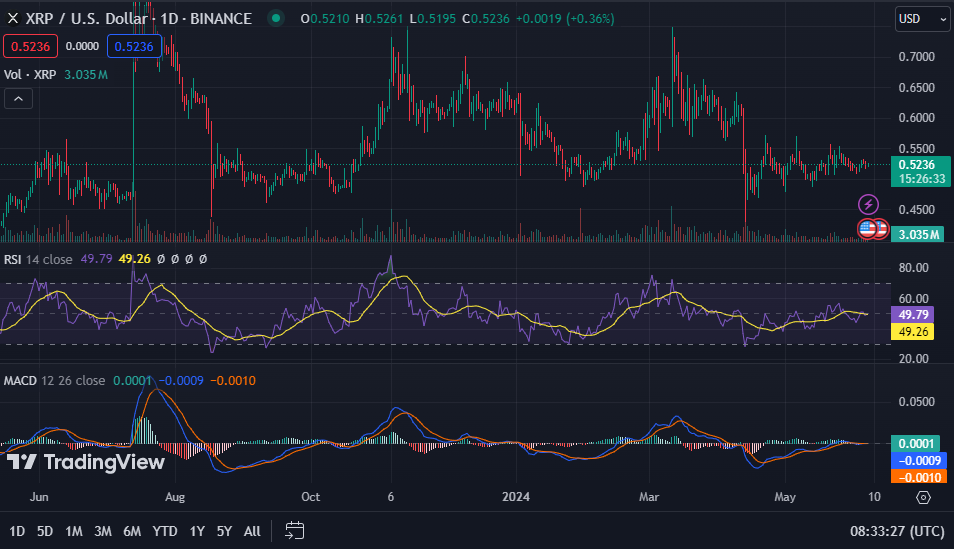Select the RSI 14 close indicator legend
Viewport: 954px width, 549px height.
pyautogui.click(x=38, y=258)
